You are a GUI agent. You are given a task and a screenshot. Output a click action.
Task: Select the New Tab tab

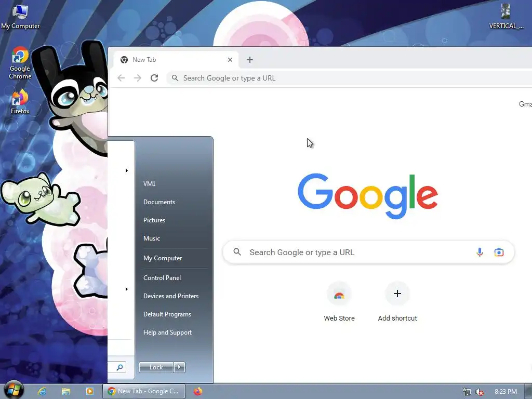pos(176,60)
